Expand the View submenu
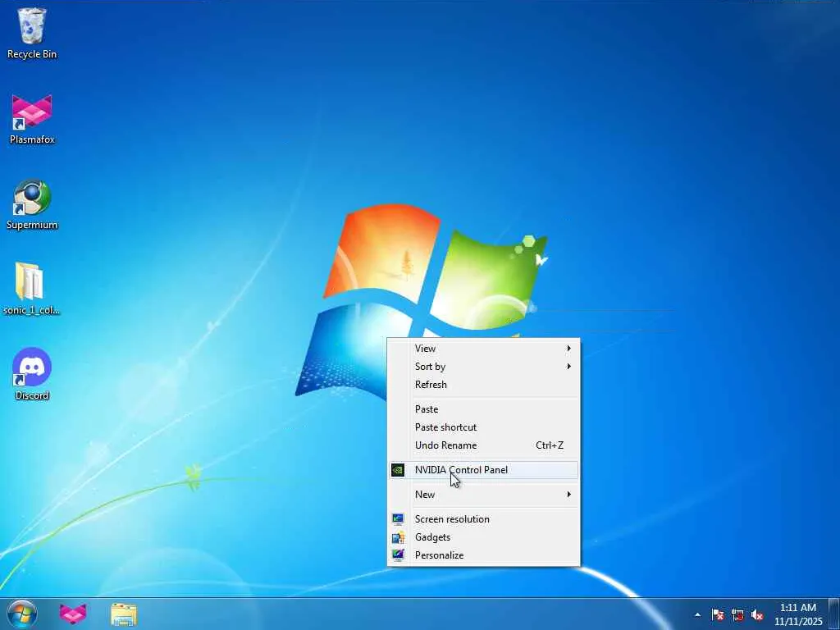Screen dimensions: 840x630 (x=483, y=348)
